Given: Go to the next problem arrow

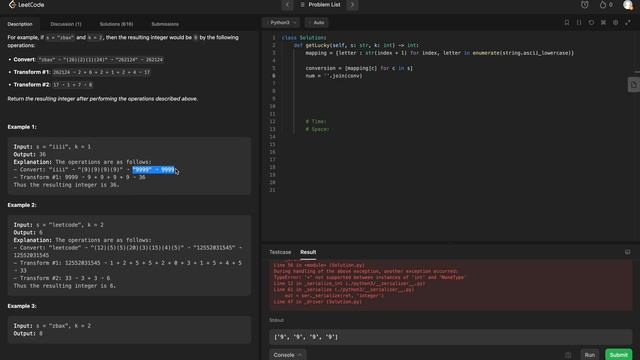Looking at the screenshot, I should click(x=352, y=5).
